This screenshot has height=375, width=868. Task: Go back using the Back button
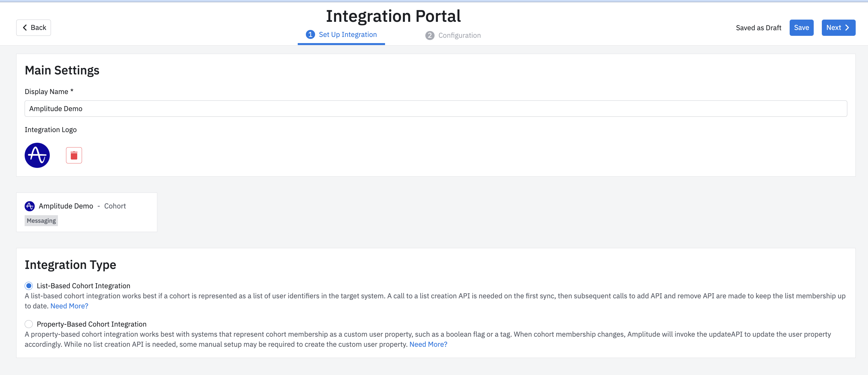click(34, 28)
